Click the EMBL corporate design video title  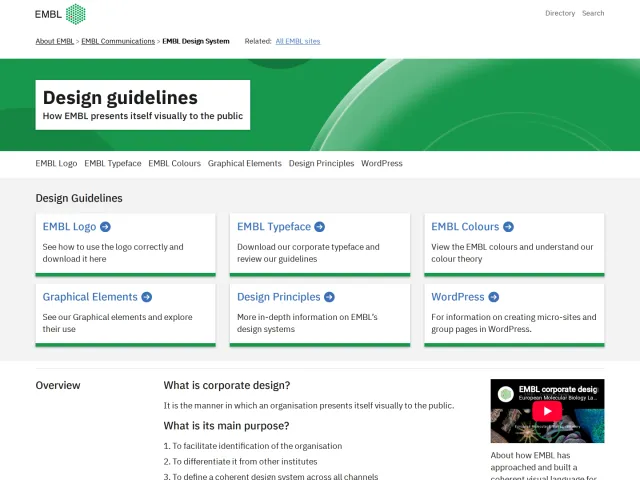tap(558, 389)
